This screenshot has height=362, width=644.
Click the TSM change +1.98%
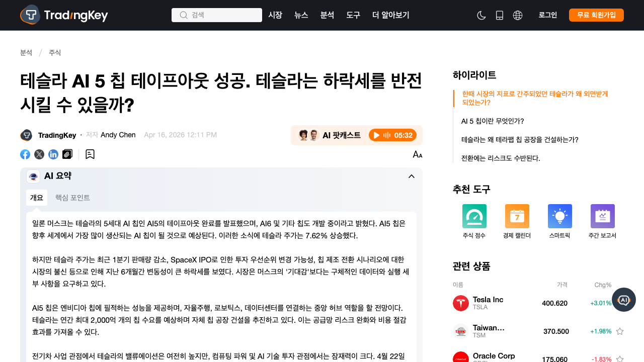click(601, 331)
